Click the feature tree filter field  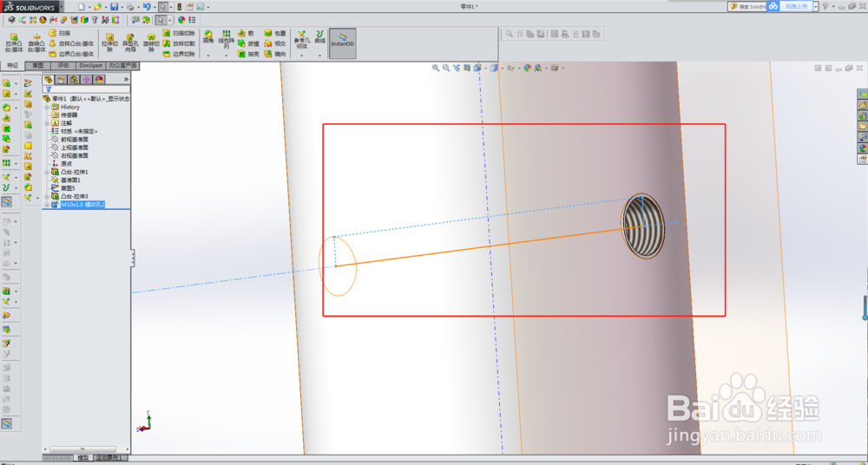87,89
